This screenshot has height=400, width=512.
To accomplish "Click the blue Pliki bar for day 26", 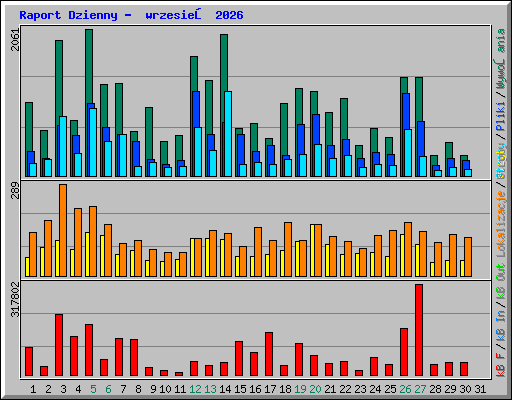I will (406, 111).
